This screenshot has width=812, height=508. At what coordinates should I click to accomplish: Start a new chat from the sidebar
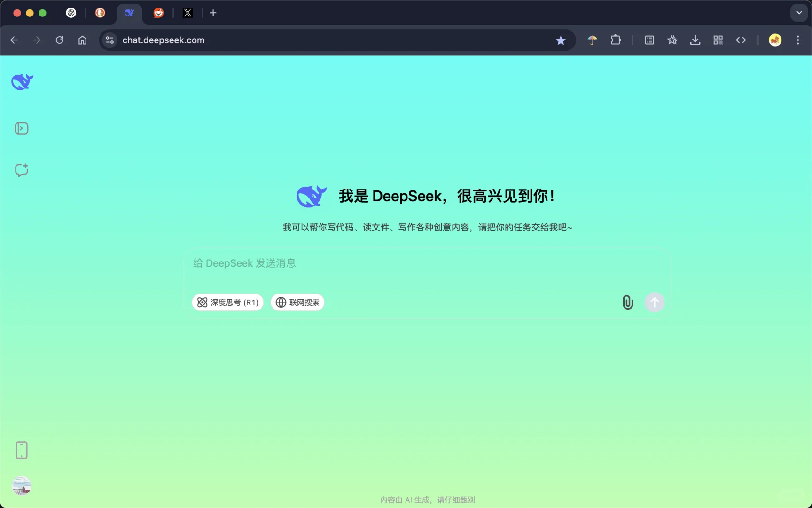pos(22,170)
